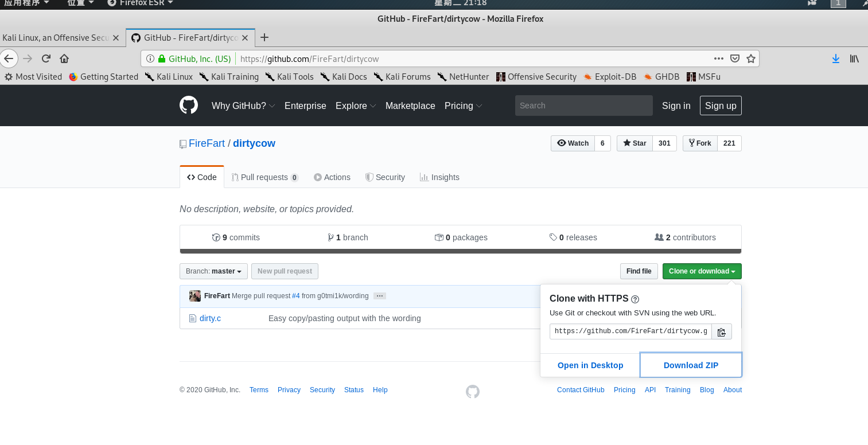Reload the page with the refresh icon
The image size is (868, 445).
46,58
